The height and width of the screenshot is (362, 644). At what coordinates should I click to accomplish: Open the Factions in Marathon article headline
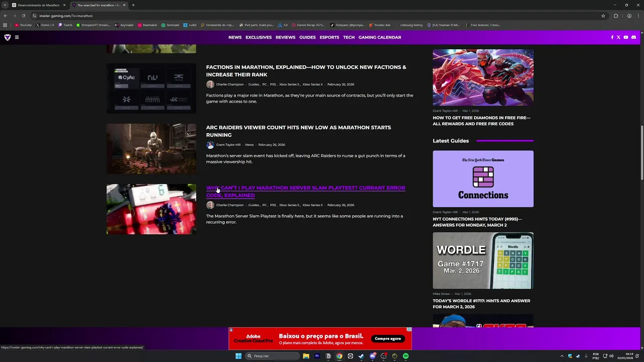(x=306, y=71)
